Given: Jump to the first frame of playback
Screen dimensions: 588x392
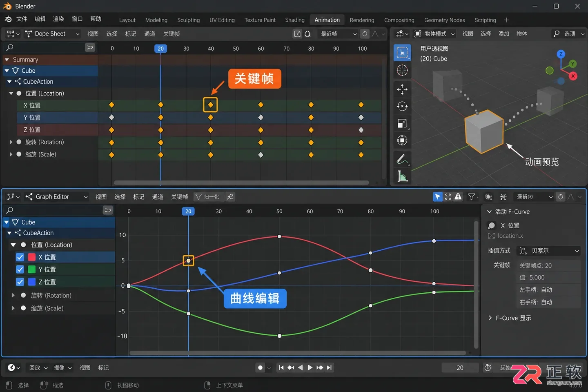Looking at the screenshot, I should [281, 367].
